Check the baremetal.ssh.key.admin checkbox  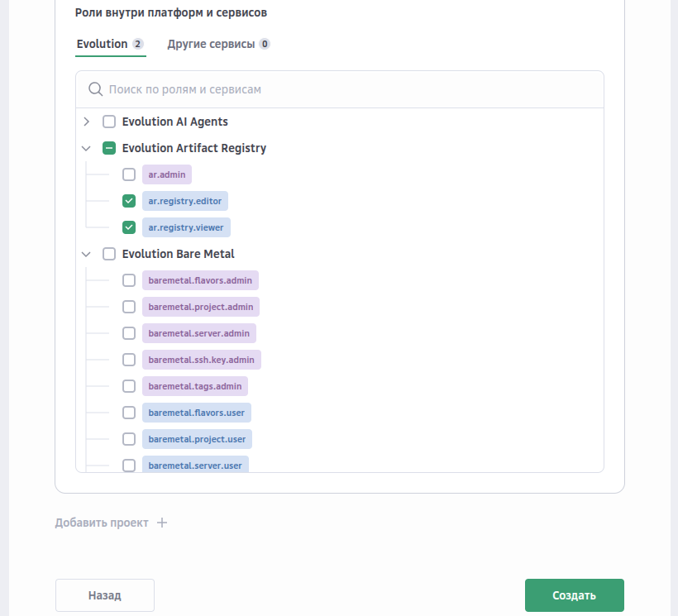pos(129,360)
